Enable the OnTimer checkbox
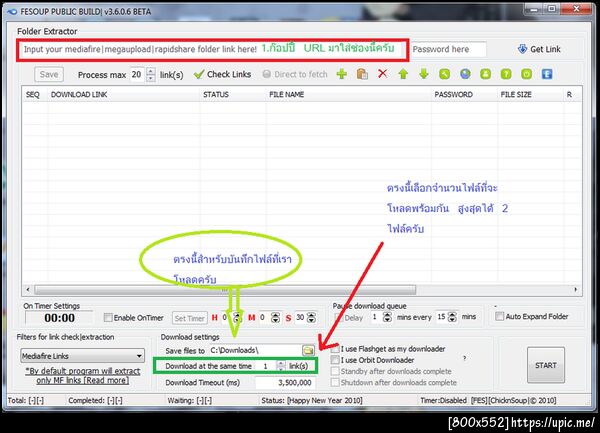Viewport: 600px width, 433px height. [x=108, y=317]
